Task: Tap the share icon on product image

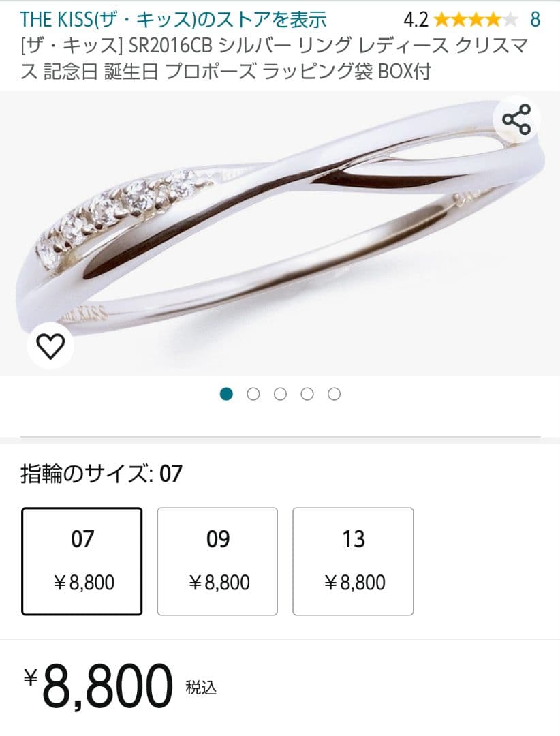Action: click(x=516, y=120)
